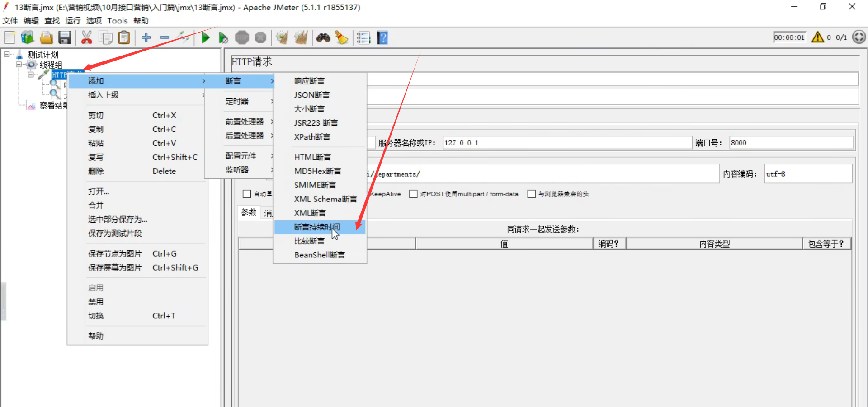Switch to the 参数 tab

click(249, 212)
